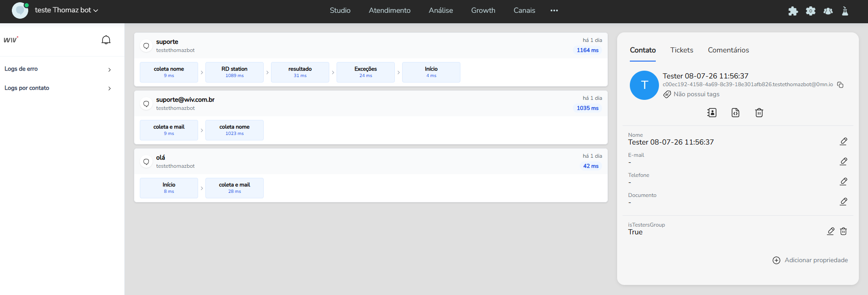This screenshot has width=868, height=295.
Task: Delete the isTestersGroup property
Action: pyautogui.click(x=843, y=231)
